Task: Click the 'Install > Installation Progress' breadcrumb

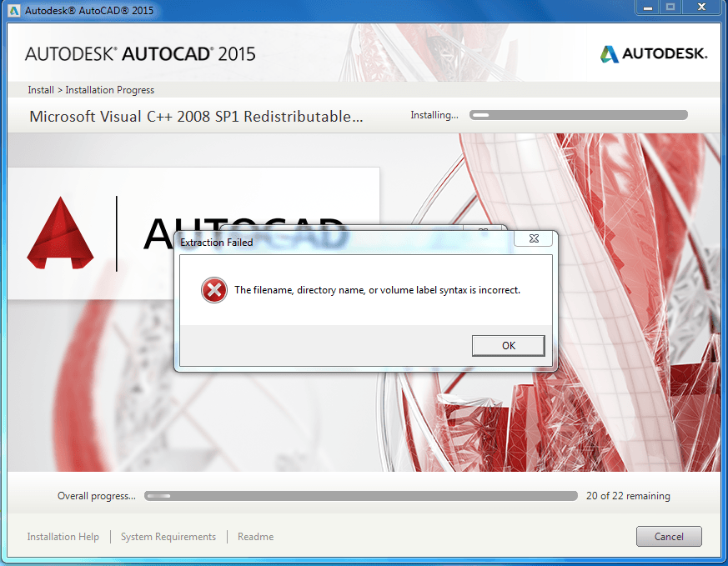Action: pyautogui.click(x=91, y=90)
